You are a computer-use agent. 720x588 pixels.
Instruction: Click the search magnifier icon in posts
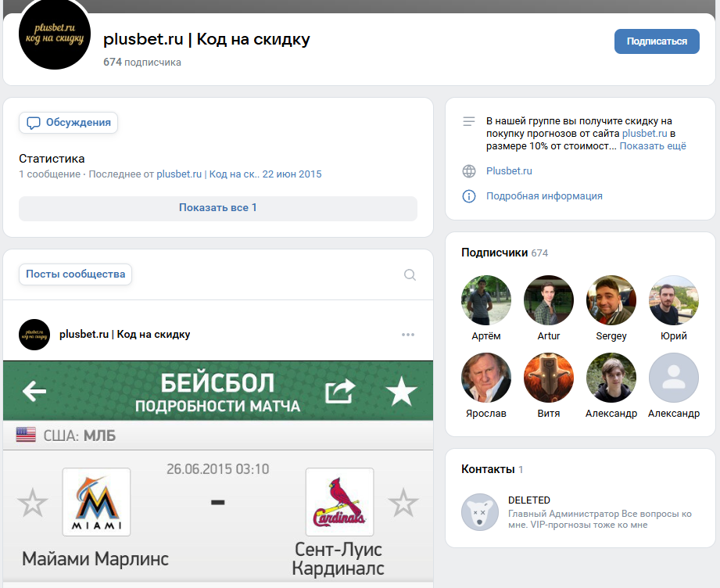(x=410, y=274)
